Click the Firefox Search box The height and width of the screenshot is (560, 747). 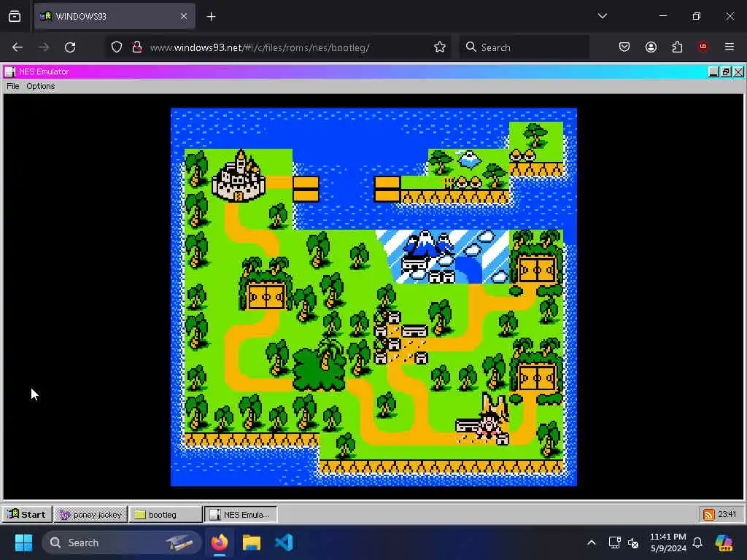pos(524,47)
